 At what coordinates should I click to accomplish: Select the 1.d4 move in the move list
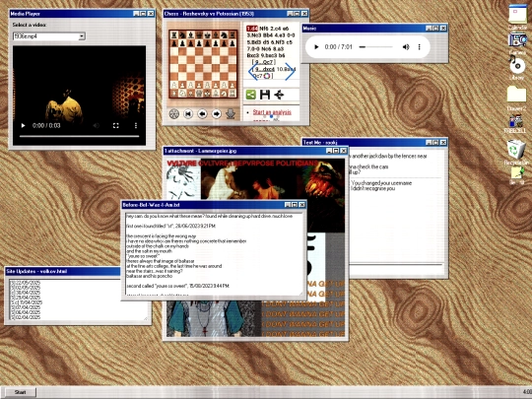(x=252, y=29)
